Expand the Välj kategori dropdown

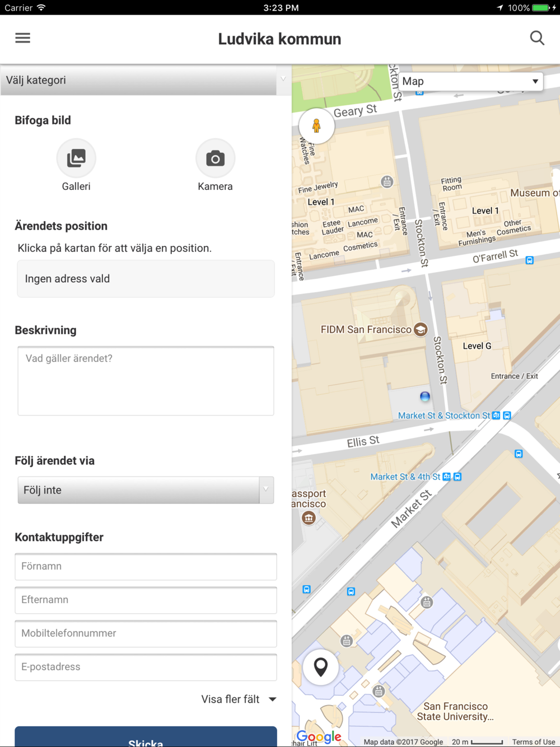tap(146, 80)
